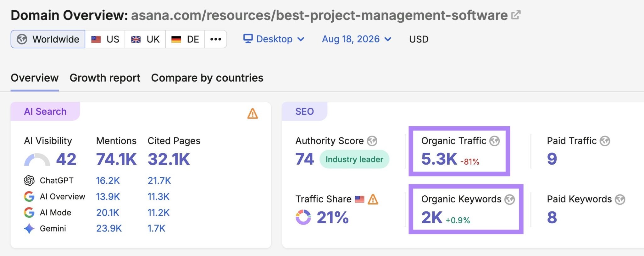The image size is (644, 256).
Task: Open the external link icon beside the URL
Action: pos(516,15)
